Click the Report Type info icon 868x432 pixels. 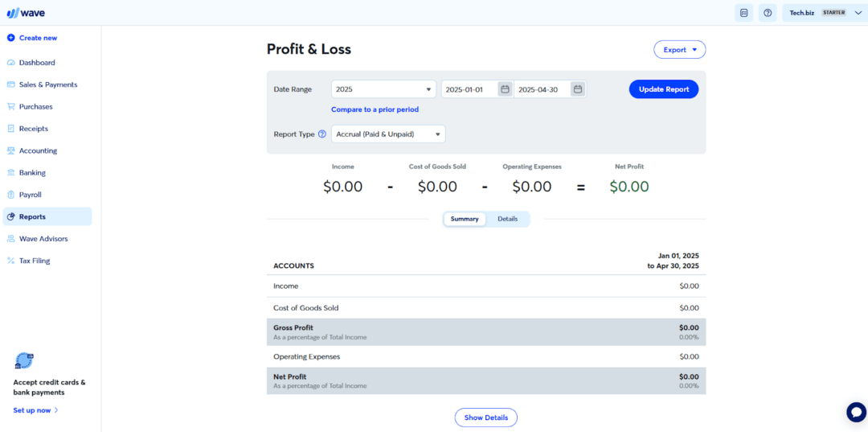click(322, 134)
